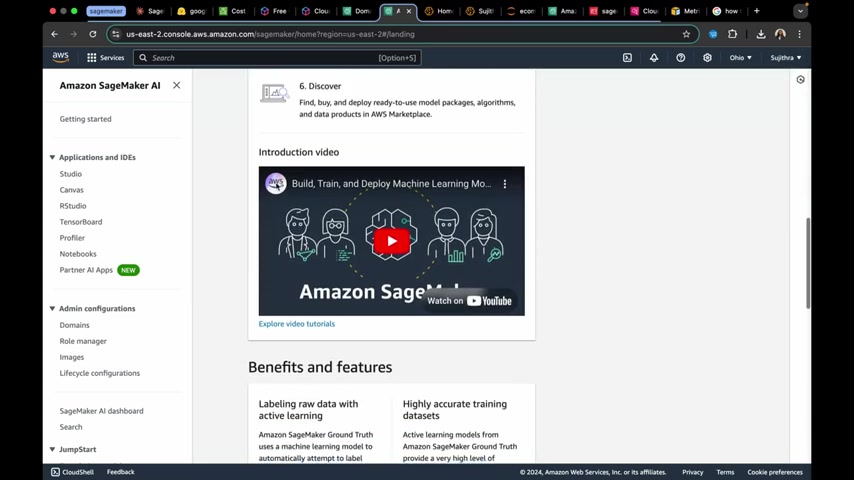The image size is (854, 480).
Task: Open Profiler in the sidebar
Action: [72, 238]
